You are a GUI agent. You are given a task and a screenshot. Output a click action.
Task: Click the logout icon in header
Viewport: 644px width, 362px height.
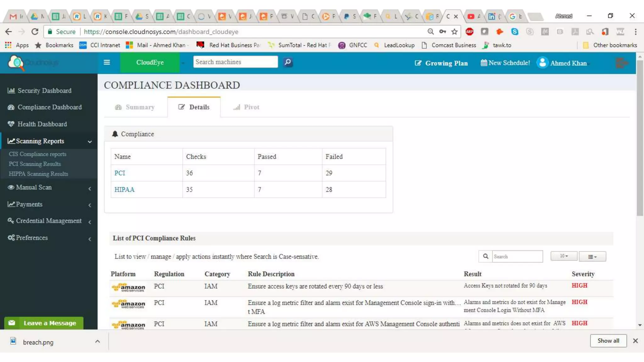(622, 63)
